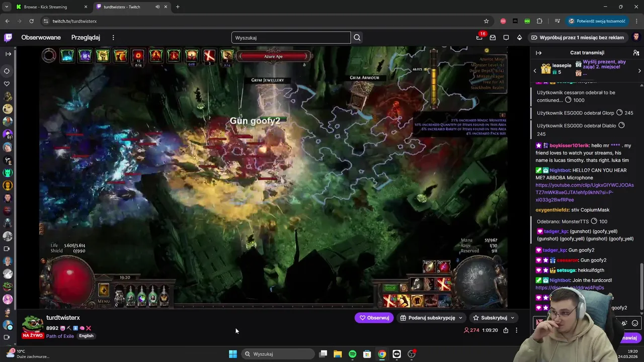Screen dimensions: 644x362
Task: Click the Wypróbuj przez 1 miesiąc bez reklam button
Action: pyautogui.click(x=577, y=37)
